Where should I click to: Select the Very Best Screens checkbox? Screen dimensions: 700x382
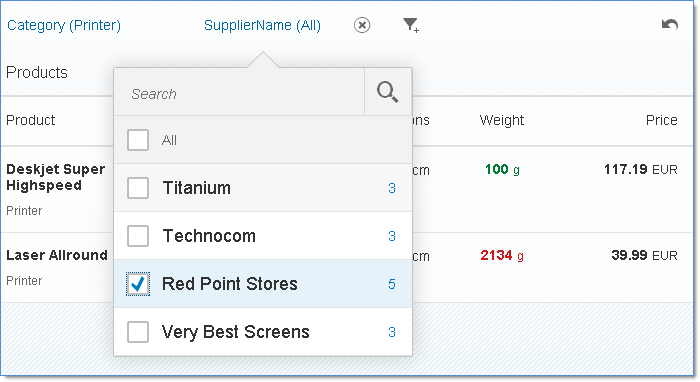(138, 332)
